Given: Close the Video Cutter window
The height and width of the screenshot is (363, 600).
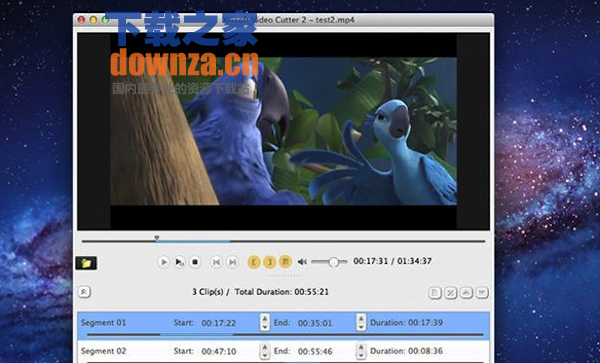Looking at the screenshot, I should pyautogui.click(x=81, y=20).
